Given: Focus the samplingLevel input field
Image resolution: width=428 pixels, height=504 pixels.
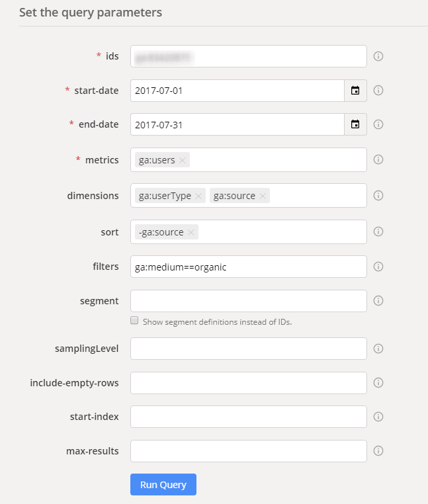Looking at the screenshot, I should point(249,349).
